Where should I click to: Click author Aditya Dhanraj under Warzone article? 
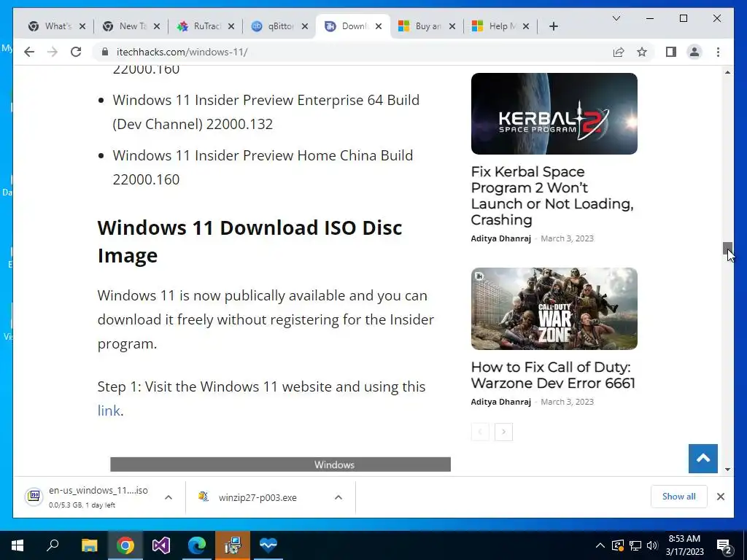[500, 402]
